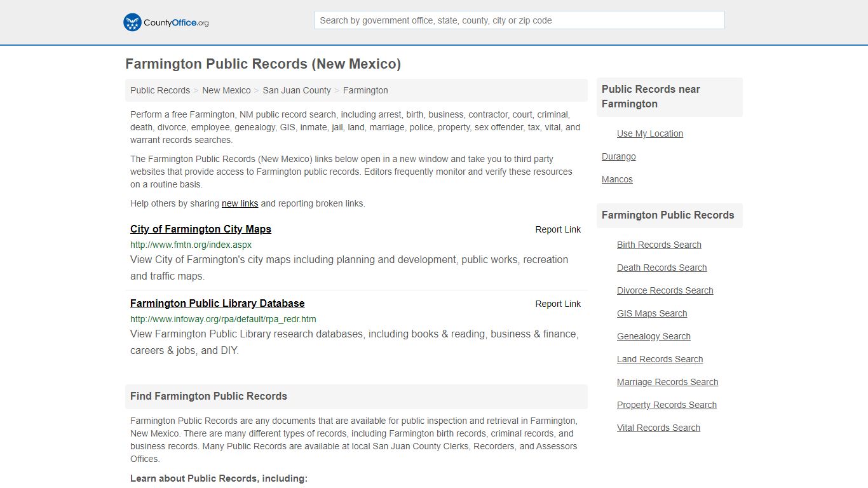This screenshot has height=488, width=868.
Task: Open the San Juan County breadcrumb
Action: pos(297,90)
